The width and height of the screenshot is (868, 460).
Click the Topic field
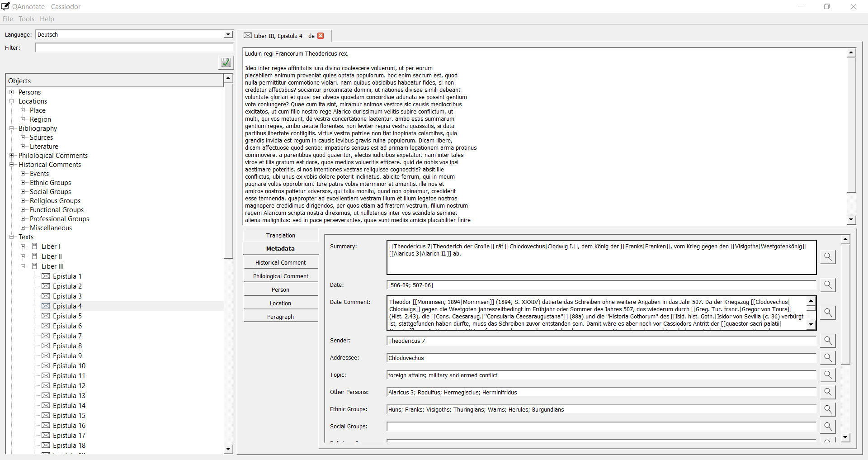pyautogui.click(x=602, y=375)
